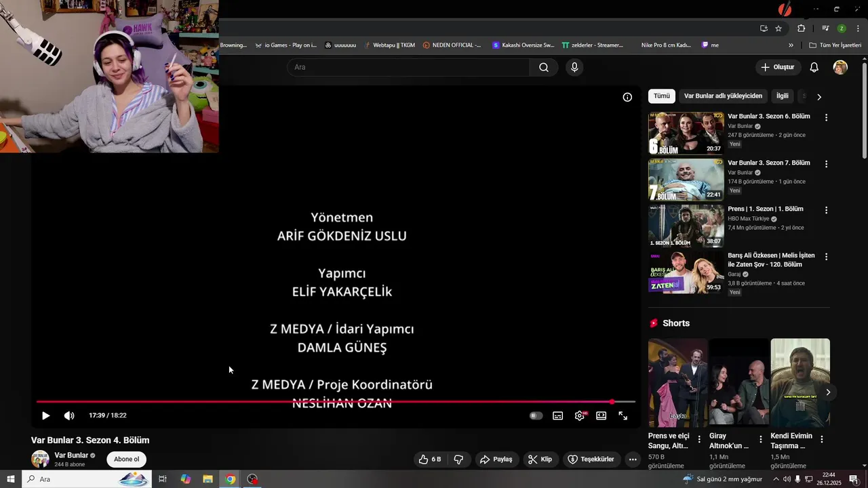The height and width of the screenshot is (488, 868).
Task: Bookmark this page with star icon
Action: [778, 28]
